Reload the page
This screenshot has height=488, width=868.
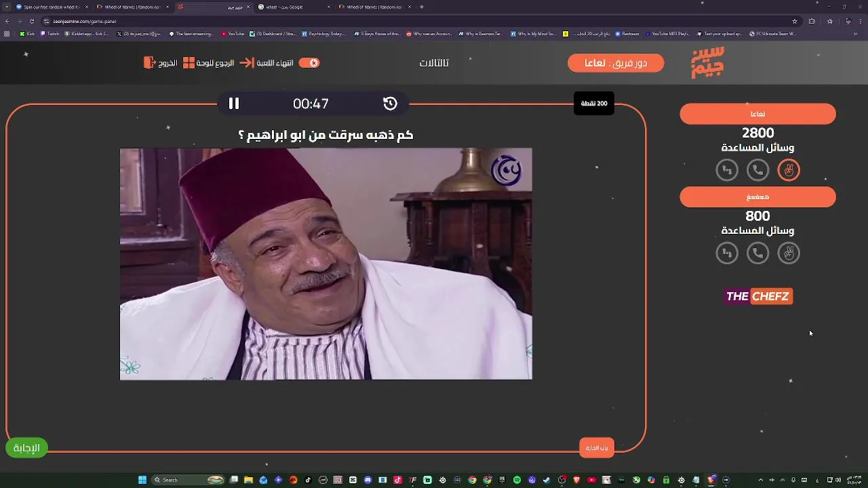[x=31, y=21]
